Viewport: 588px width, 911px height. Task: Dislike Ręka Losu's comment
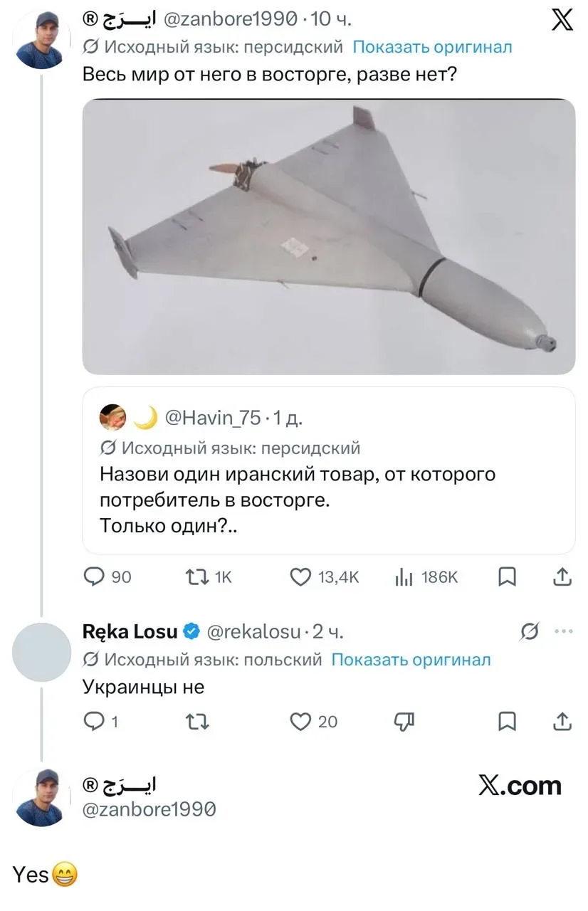(404, 722)
